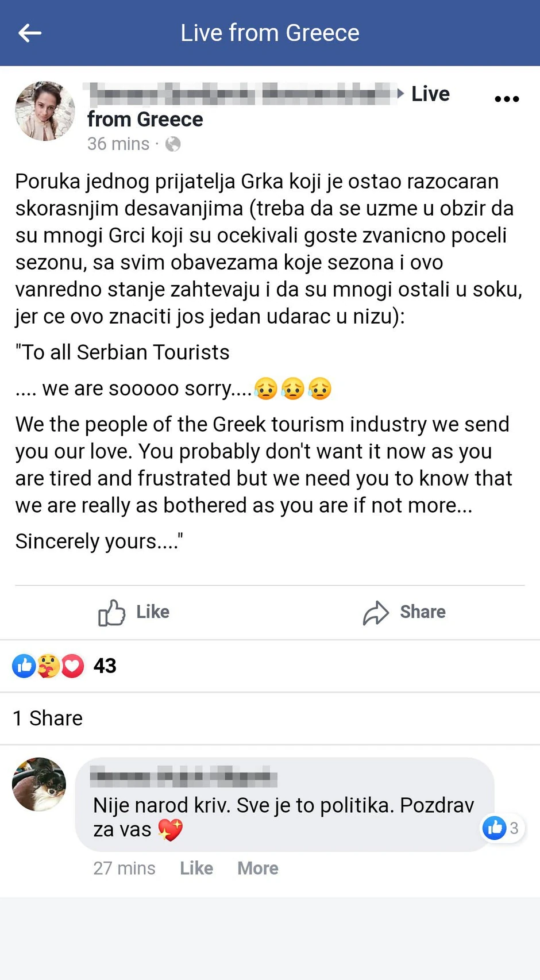Click the Share arrow icon
The width and height of the screenshot is (540, 980).
(x=376, y=613)
